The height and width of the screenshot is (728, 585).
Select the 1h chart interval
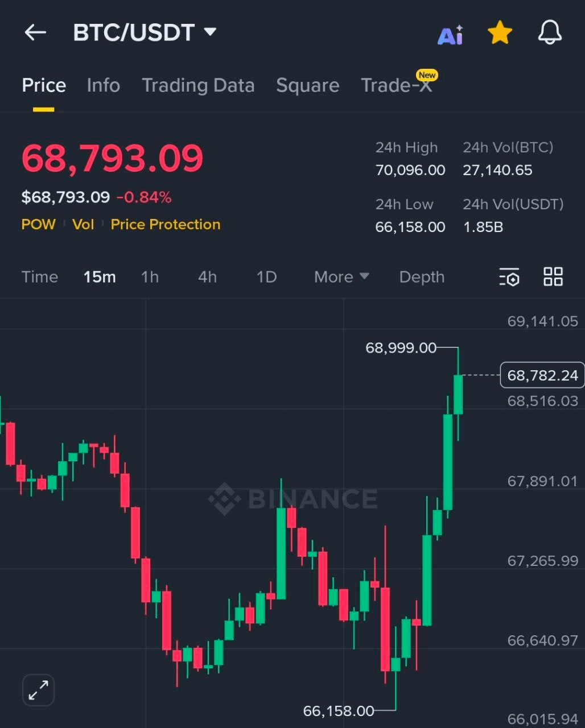click(x=150, y=277)
